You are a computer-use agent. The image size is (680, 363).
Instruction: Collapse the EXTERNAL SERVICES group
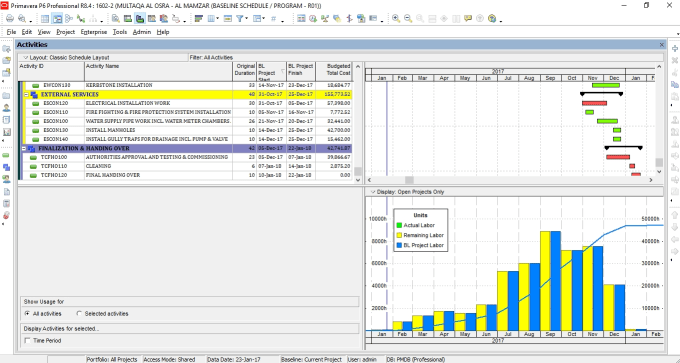coord(26,95)
